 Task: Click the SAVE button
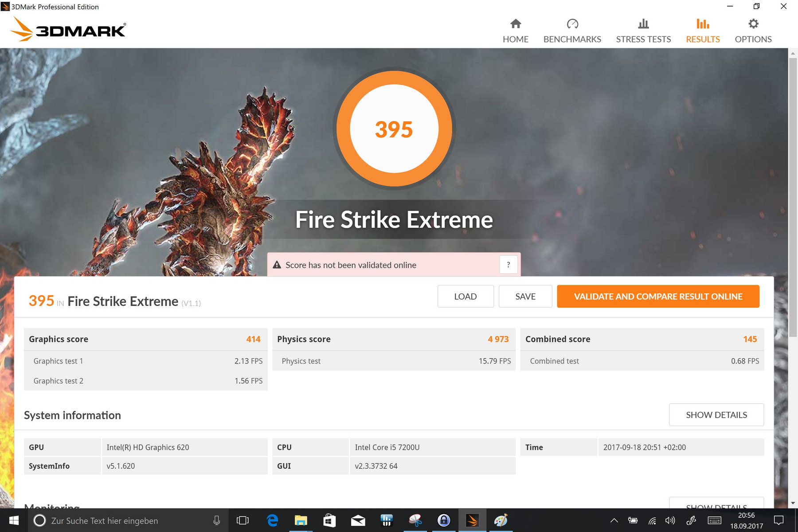pos(525,296)
